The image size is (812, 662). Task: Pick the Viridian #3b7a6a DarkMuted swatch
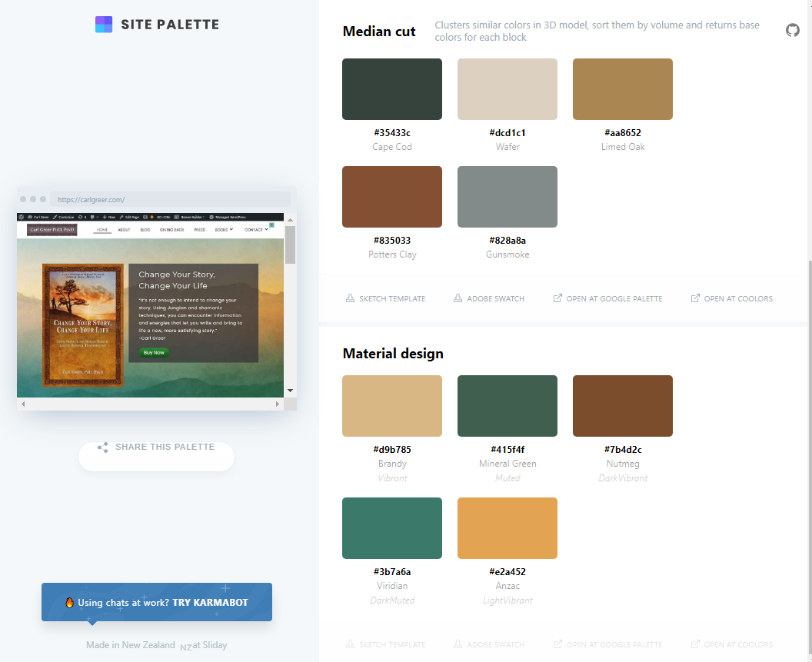tap(392, 528)
